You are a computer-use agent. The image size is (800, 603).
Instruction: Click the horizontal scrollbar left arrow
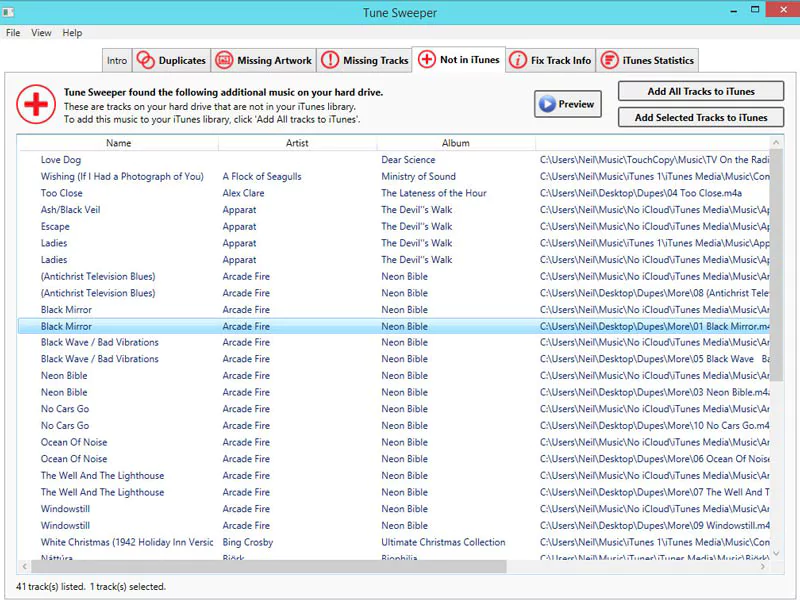(24, 566)
